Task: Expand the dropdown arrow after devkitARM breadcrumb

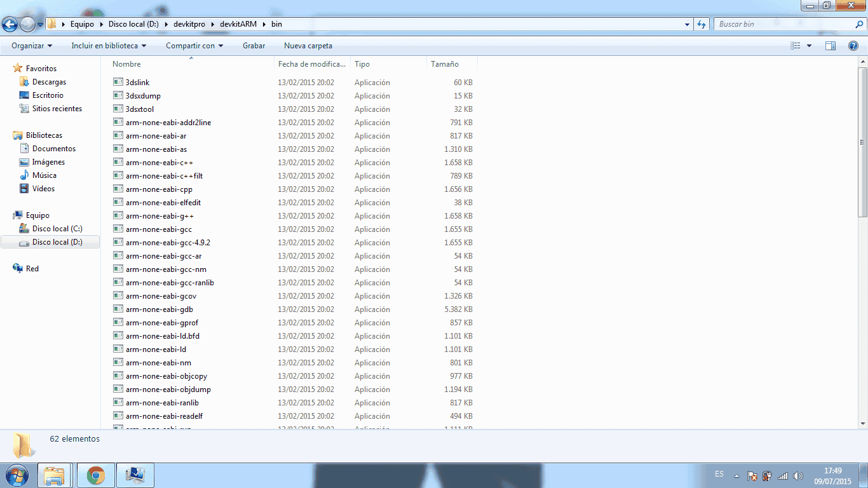Action: tap(264, 24)
